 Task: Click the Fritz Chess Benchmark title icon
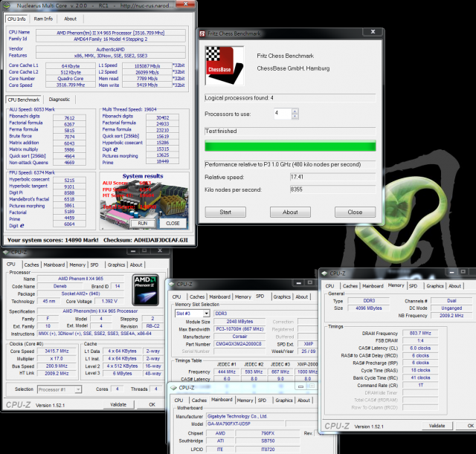pyautogui.click(x=202, y=33)
